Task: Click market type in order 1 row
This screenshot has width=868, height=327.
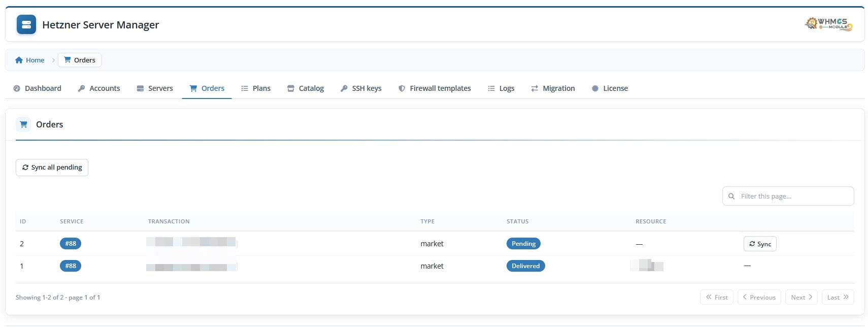Action: [432, 266]
